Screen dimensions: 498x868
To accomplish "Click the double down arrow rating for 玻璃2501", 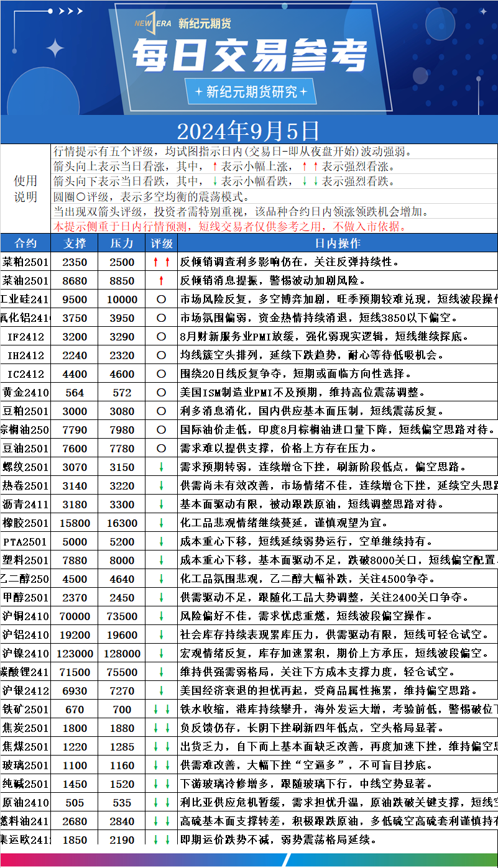I will coord(161,765).
